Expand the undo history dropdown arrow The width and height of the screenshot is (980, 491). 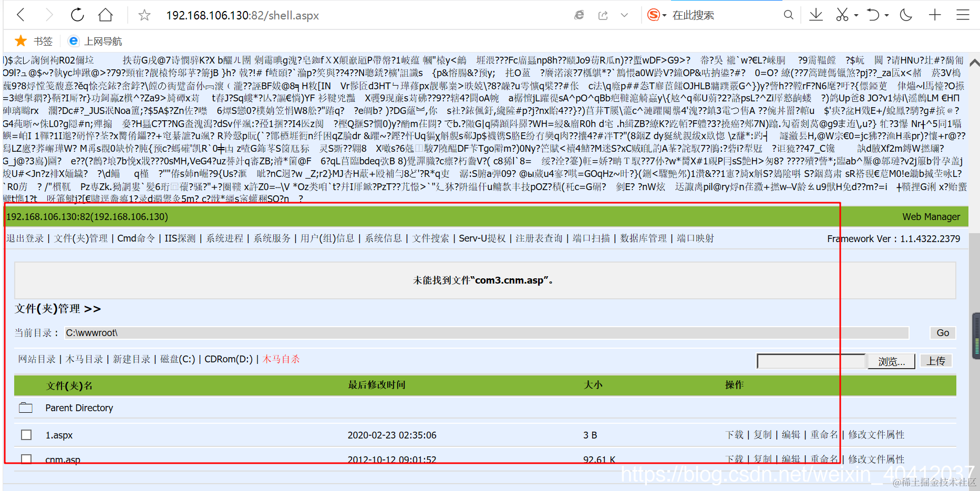click(x=886, y=15)
